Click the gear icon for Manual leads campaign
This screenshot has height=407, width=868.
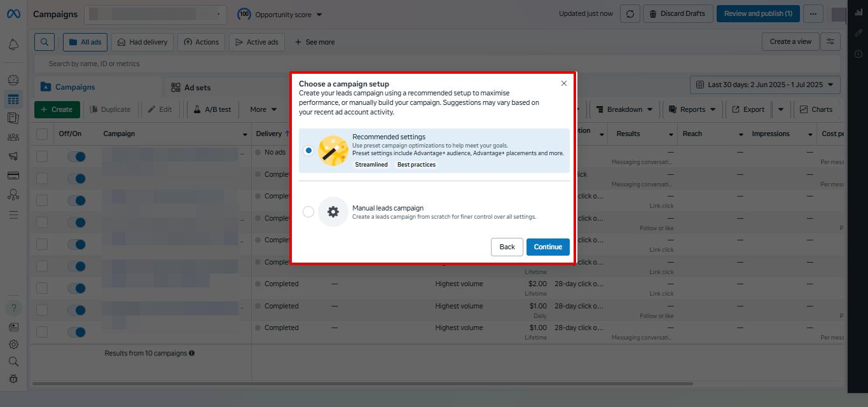pos(333,212)
